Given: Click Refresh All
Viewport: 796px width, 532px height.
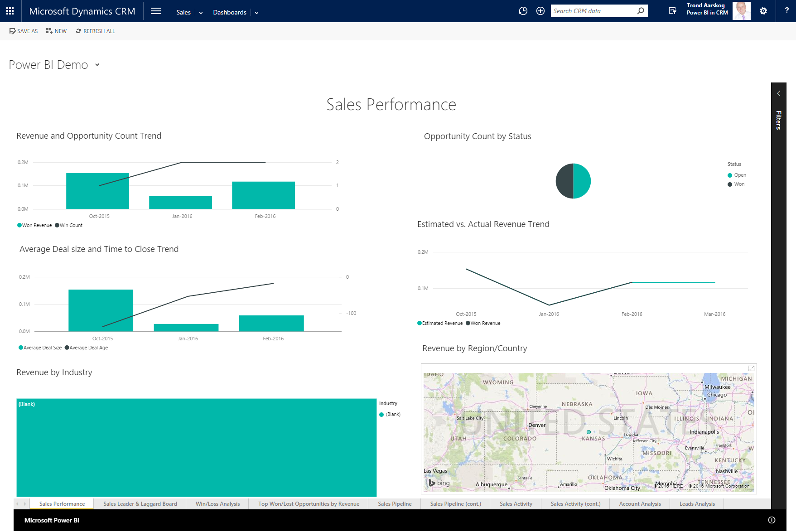Looking at the screenshot, I should (95, 31).
